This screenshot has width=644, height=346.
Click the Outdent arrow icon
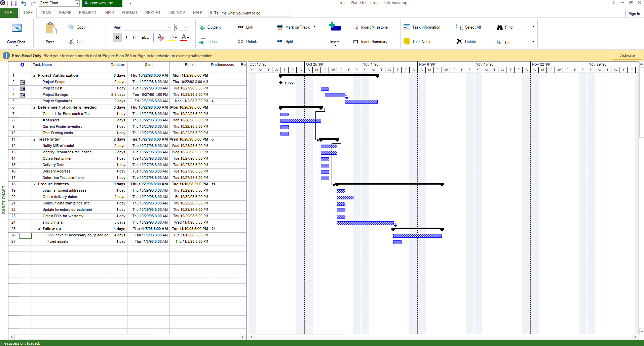202,27
